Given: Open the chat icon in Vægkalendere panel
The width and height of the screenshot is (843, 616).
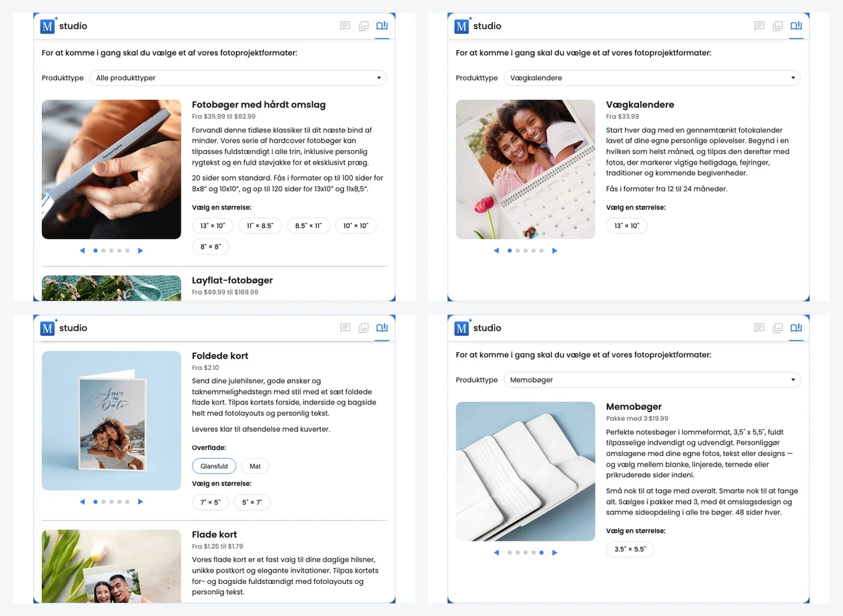Looking at the screenshot, I should (x=759, y=26).
